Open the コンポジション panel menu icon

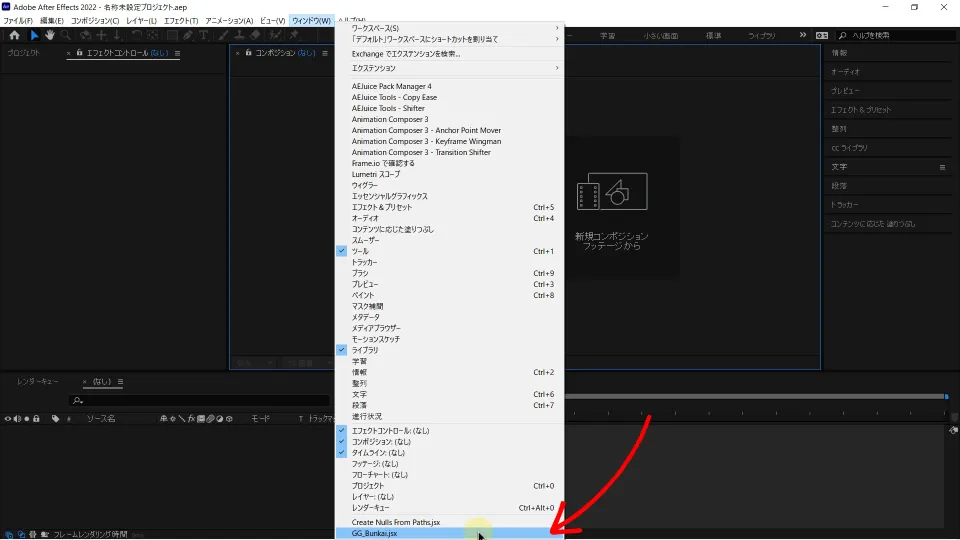[x=324, y=53]
